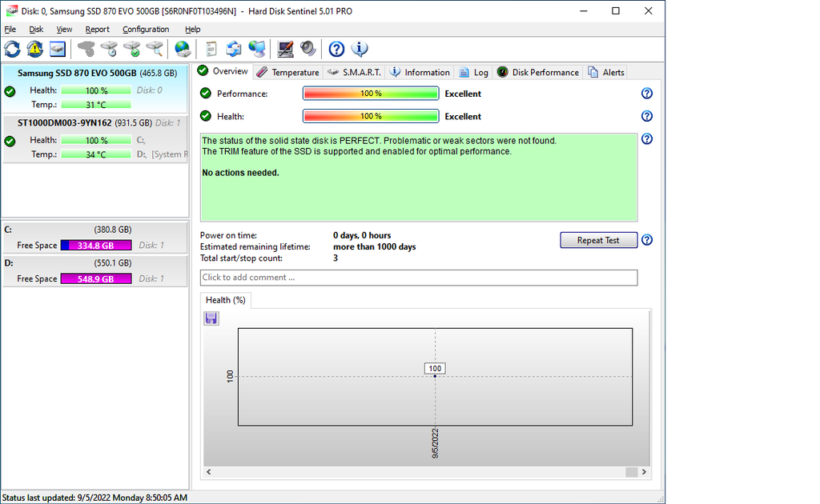Viewport: 820px width, 504px height.
Task: Click the D: free space 548.9 GB bar
Action: click(x=96, y=279)
